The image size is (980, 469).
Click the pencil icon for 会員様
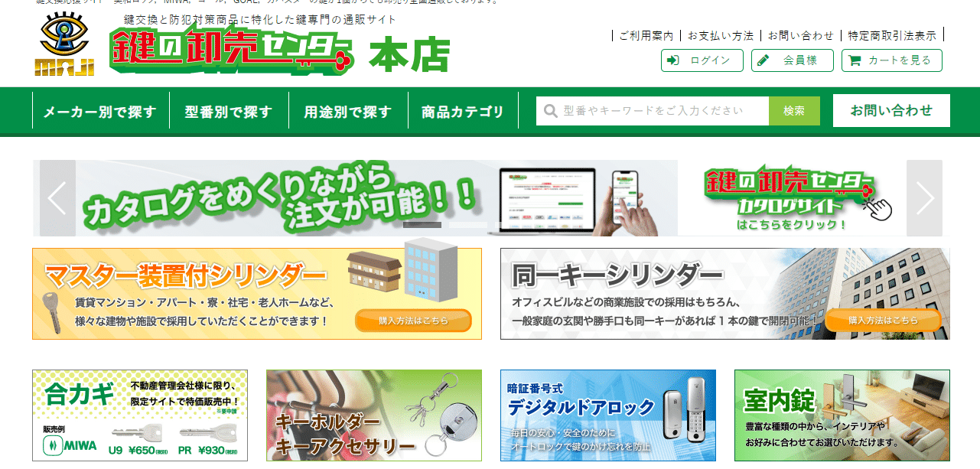[x=763, y=60]
